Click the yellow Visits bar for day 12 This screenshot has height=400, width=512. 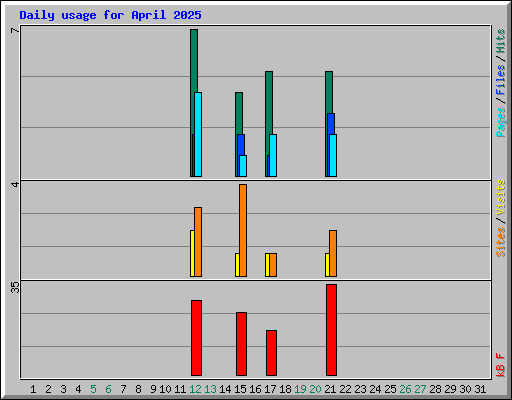tap(192, 253)
